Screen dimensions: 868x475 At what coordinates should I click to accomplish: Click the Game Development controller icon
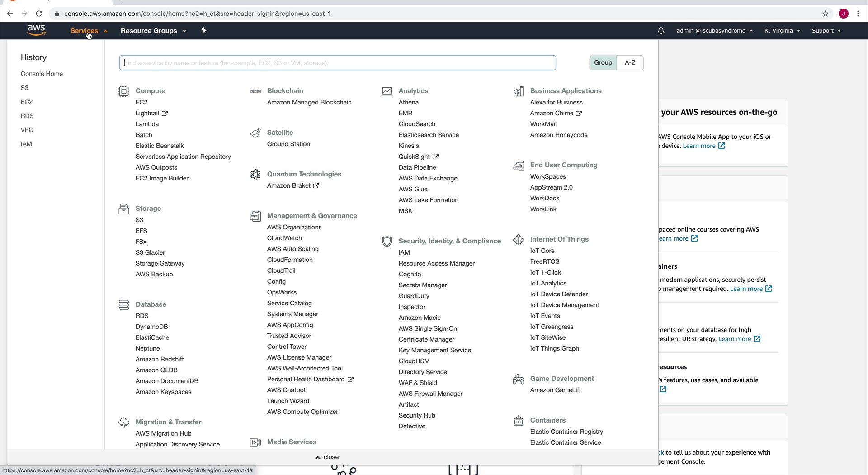519,379
